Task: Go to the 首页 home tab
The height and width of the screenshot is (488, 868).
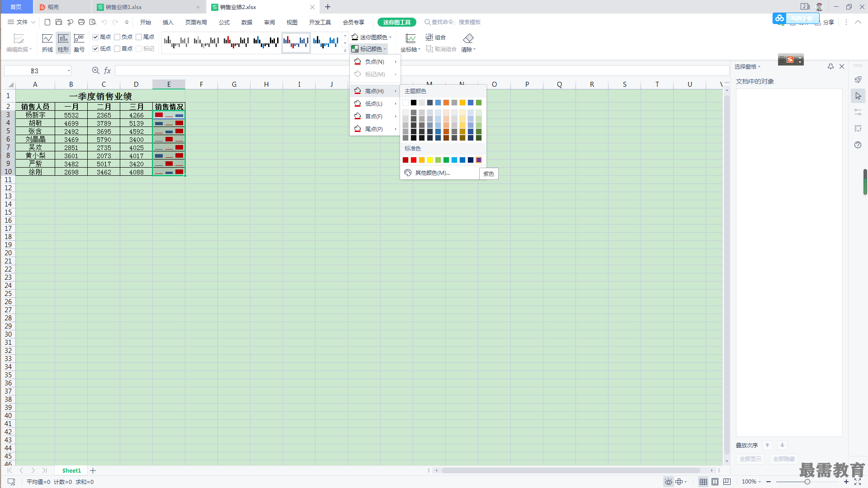Action: (x=16, y=7)
